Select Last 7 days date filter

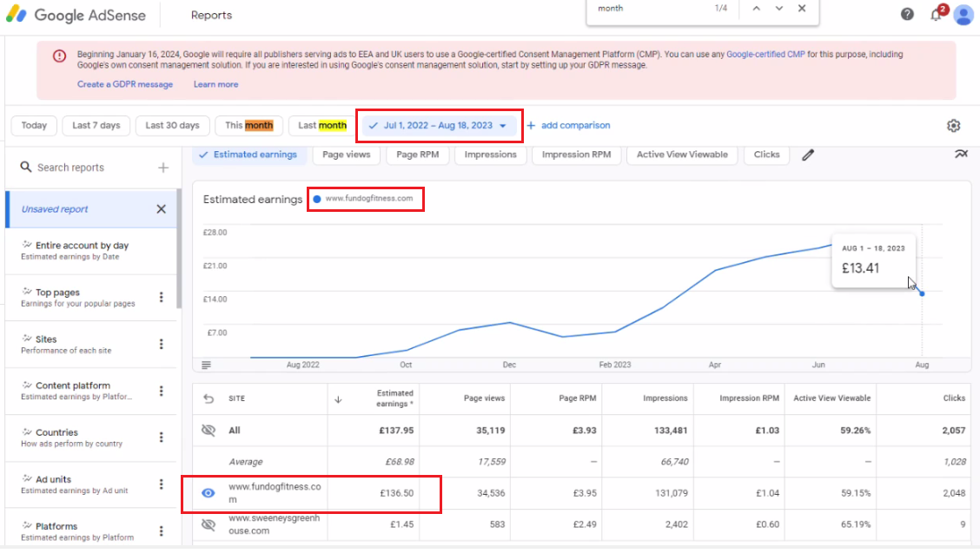96,126
